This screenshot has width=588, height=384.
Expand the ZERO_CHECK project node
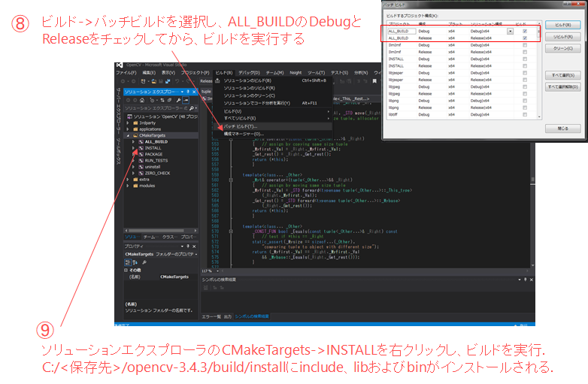(134, 174)
